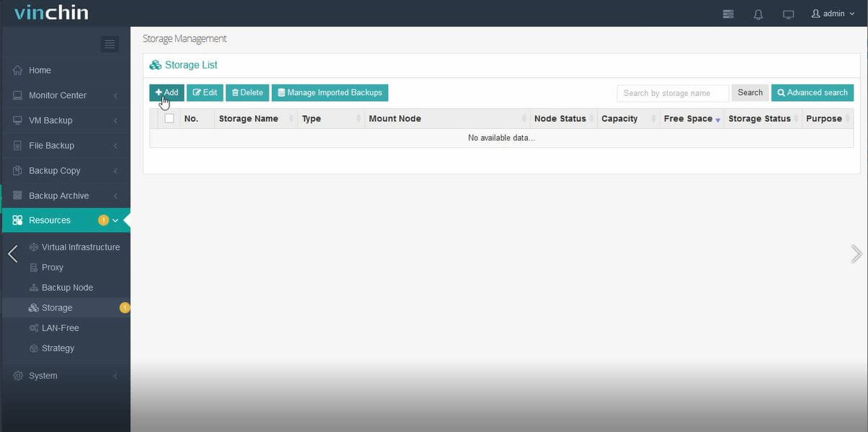The width and height of the screenshot is (868, 432).
Task: Open the Home icon in the sidebar
Action: (16, 70)
